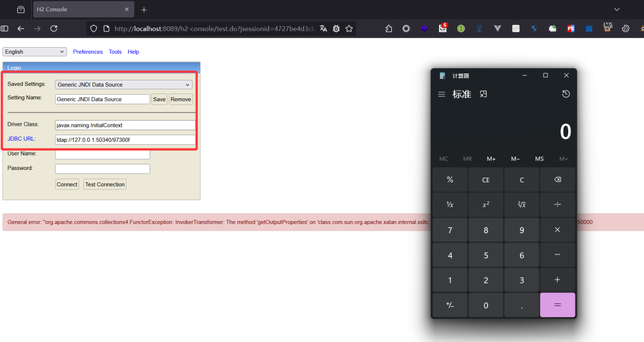This screenshot has height=342, width=644.
Task: Click the extension icon with red 6 badge
Action: (x=442, y=28)
